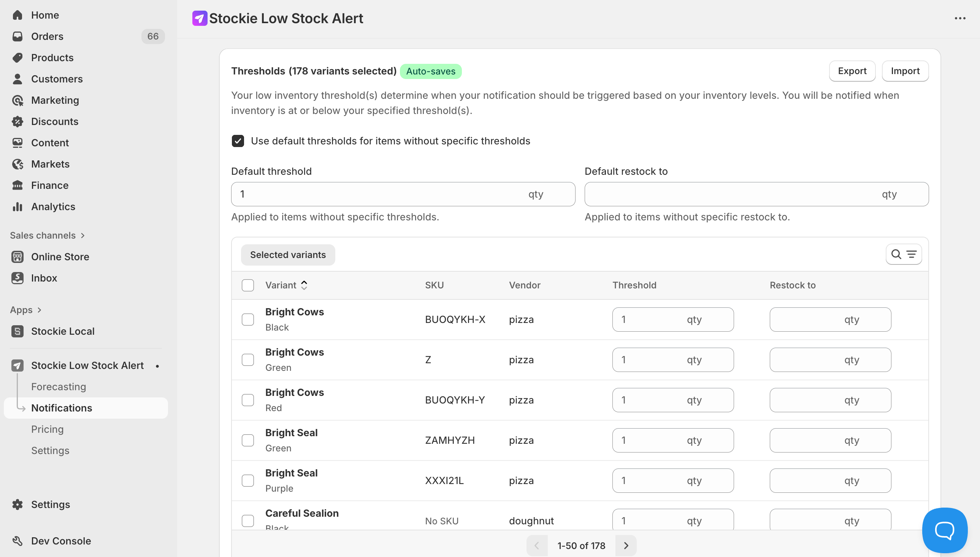Select the Selected variants tab
Image resolution: width=980 pixels, height=557 pixels.
point(288,255)
